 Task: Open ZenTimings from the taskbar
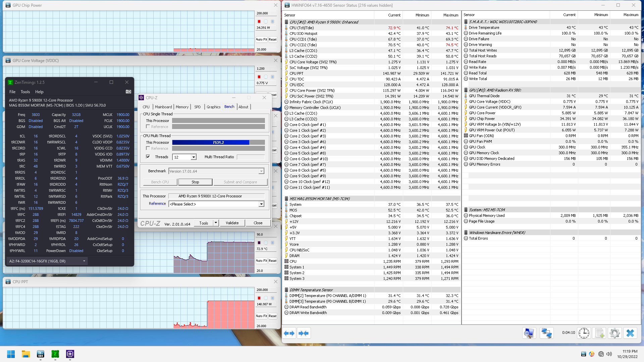point(55,354)
